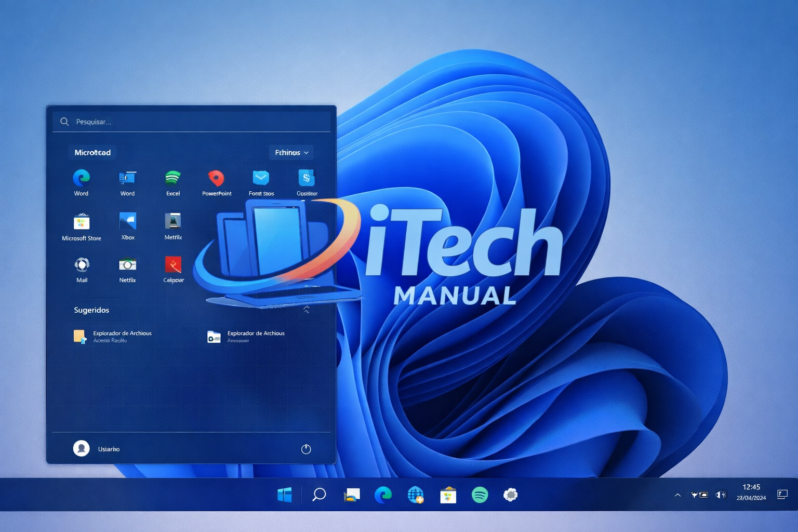The height and width of the screenshot is (532, 798).
Task: Launch Xbox from the app grid
Action: point(127,223)
